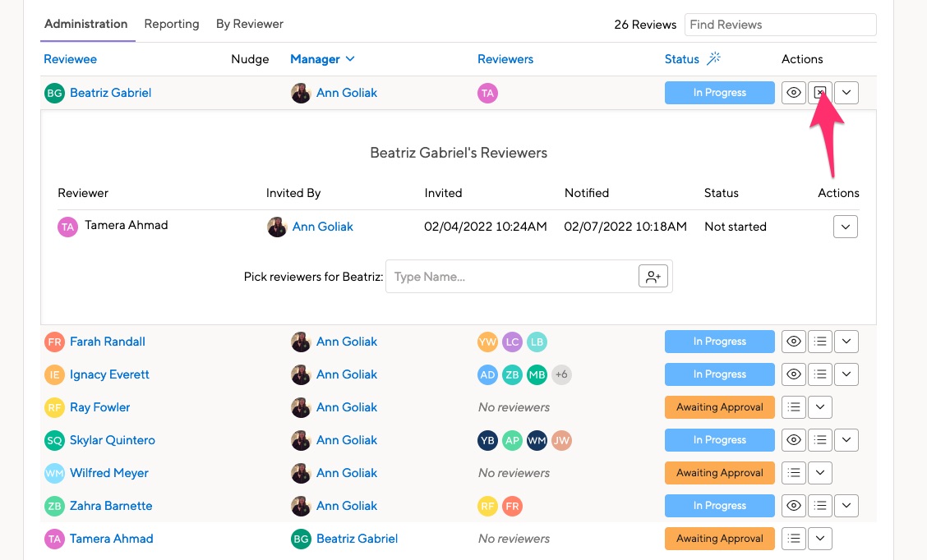
Task: Click In Progress status bar for Farah Randall
Action: coord(719,342)
